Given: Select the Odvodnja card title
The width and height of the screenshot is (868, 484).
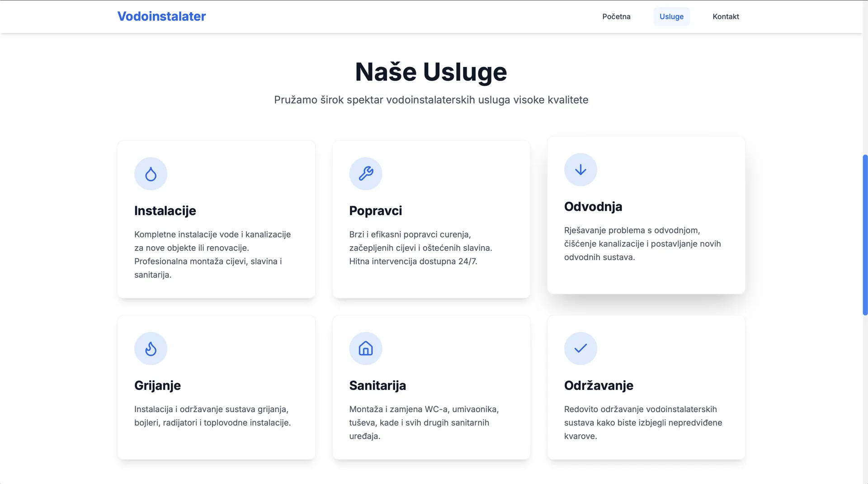Looking at the screenshot, I should 593,207.
